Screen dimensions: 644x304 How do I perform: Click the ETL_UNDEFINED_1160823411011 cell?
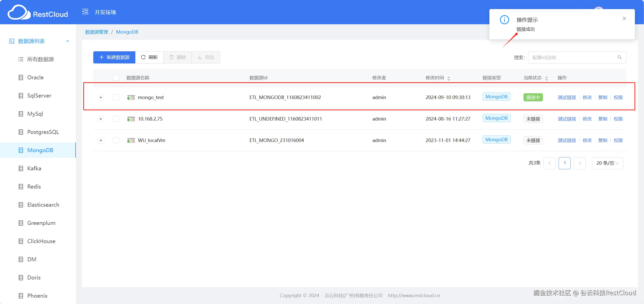click(x=285, y=119)
